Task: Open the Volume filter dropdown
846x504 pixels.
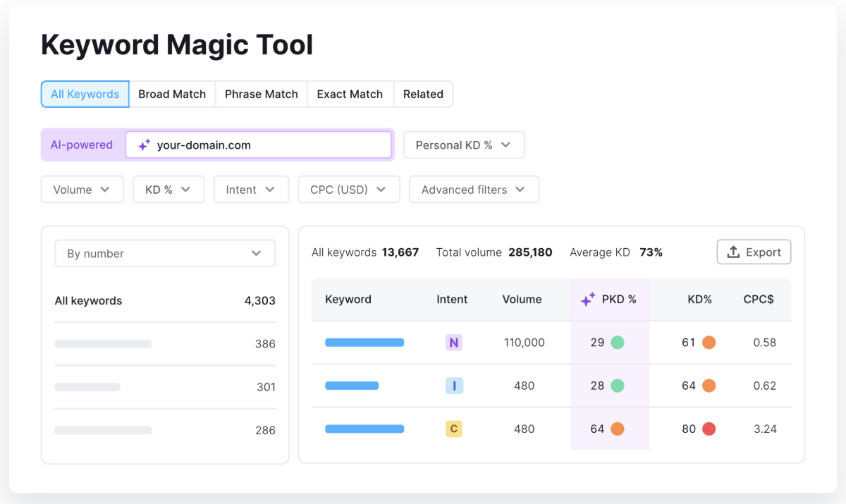Action: tap(82, 189)
